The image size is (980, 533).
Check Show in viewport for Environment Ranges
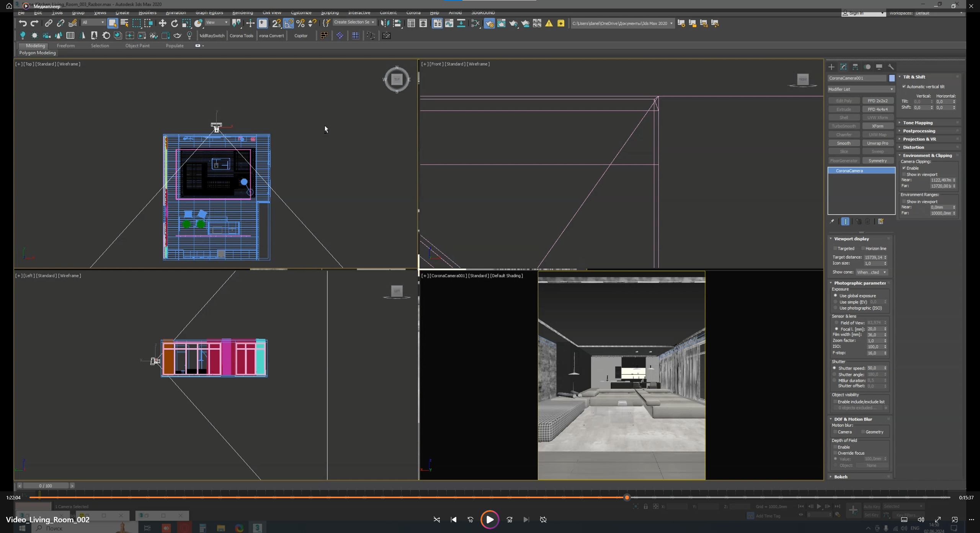pos(904,202)
